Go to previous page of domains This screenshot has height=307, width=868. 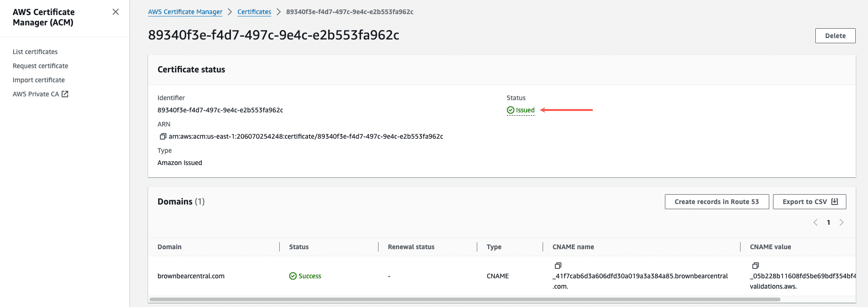pyautogui.click(x=815, y=222)
